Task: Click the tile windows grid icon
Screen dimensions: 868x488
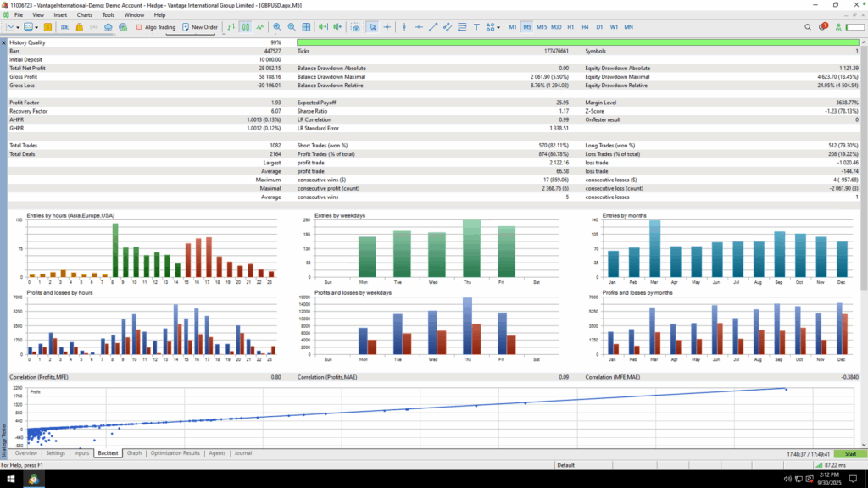Action: pos(306,27)
